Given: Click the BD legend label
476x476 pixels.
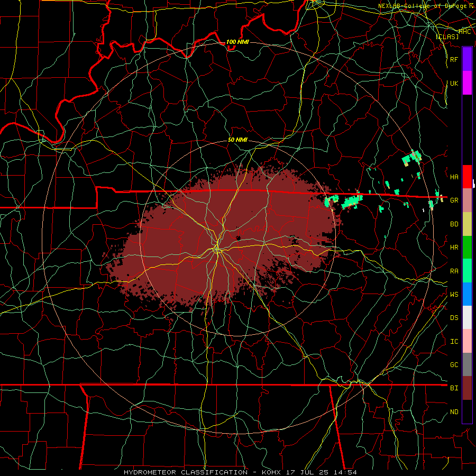Looking at the screenshot, I should point(454,224).
